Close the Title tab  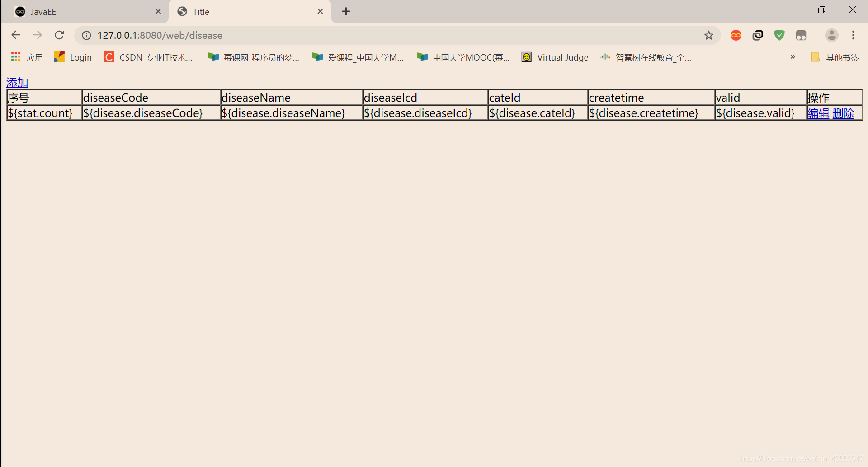coord(320,11)
